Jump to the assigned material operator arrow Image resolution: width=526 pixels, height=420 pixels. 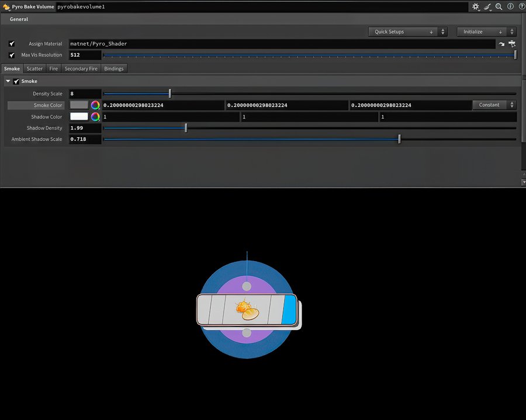coord(501,44)
